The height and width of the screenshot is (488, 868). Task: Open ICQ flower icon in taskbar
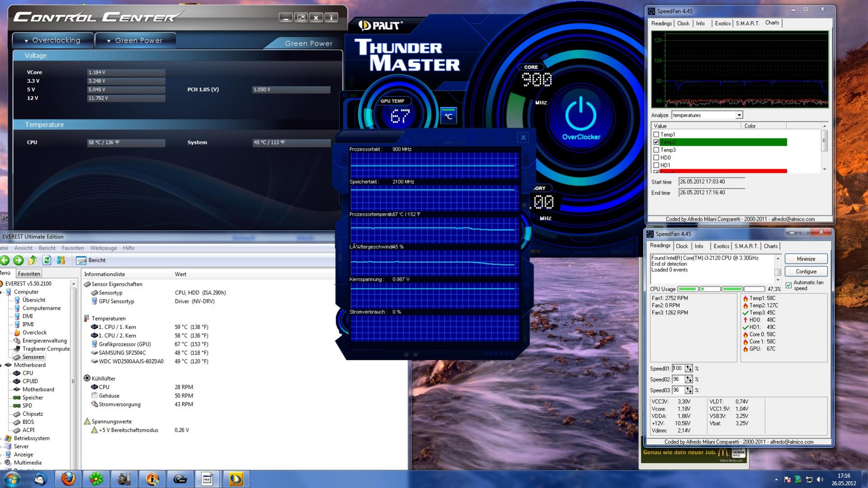point(96,479)
